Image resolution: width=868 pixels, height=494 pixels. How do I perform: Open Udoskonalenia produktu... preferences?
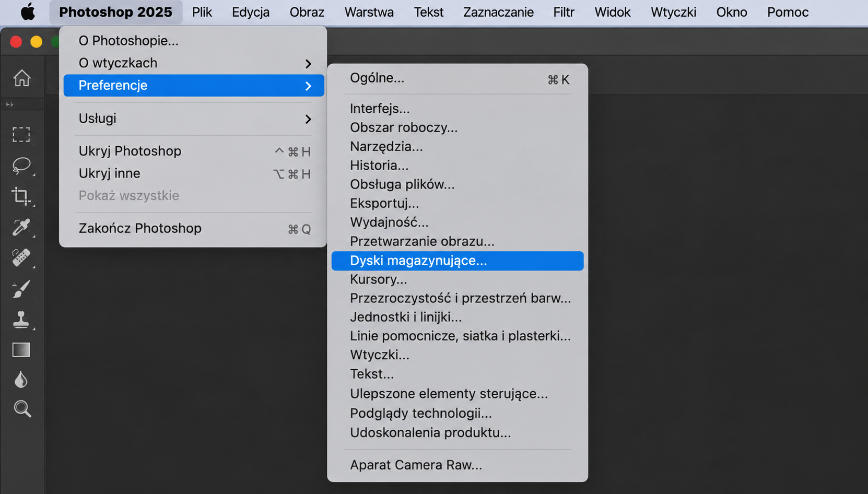458,432
